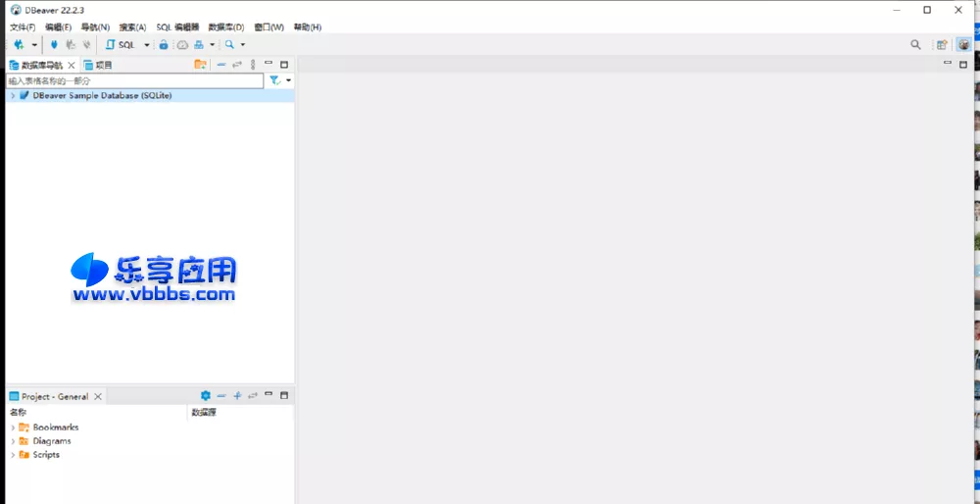The width and height of the screenshot is (980, 504).
Task: Click the table name filter input field
Action: [134, 80]
